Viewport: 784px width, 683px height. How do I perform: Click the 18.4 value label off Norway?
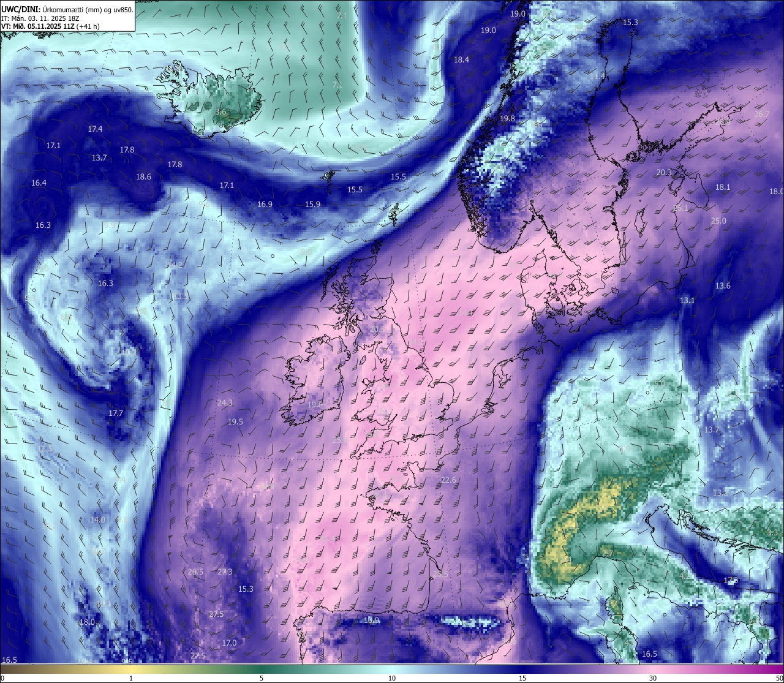pyautogui.click(x=461, y=60)
